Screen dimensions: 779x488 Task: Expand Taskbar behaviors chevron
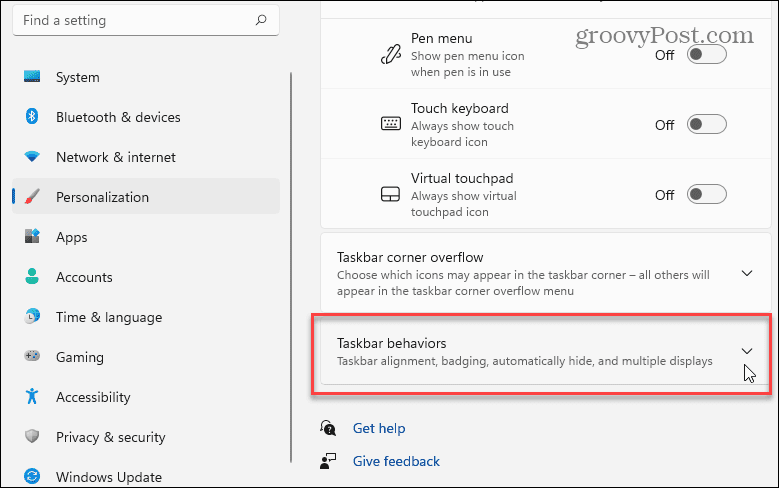point(747,351)
